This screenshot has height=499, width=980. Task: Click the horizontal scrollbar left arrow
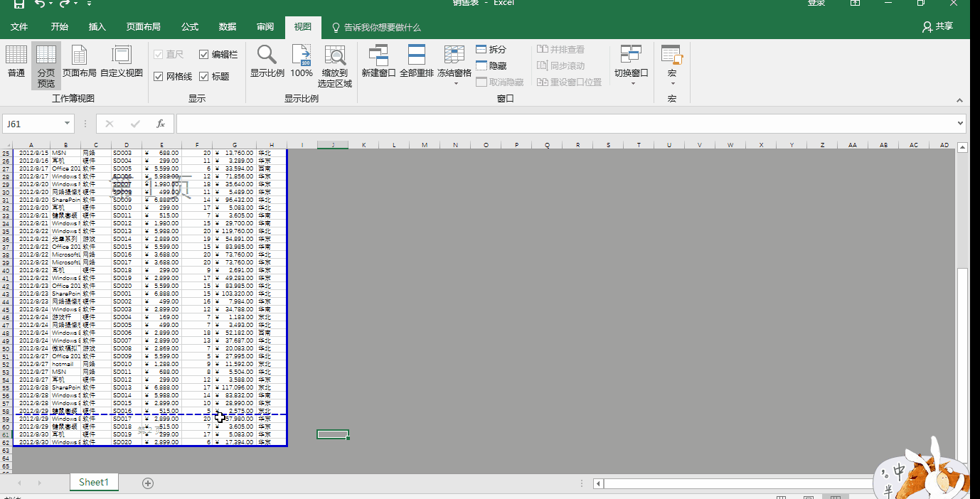click(x=599, y=484)
